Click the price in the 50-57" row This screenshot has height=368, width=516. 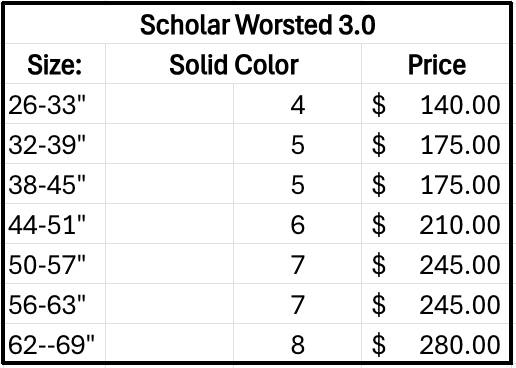435,264
